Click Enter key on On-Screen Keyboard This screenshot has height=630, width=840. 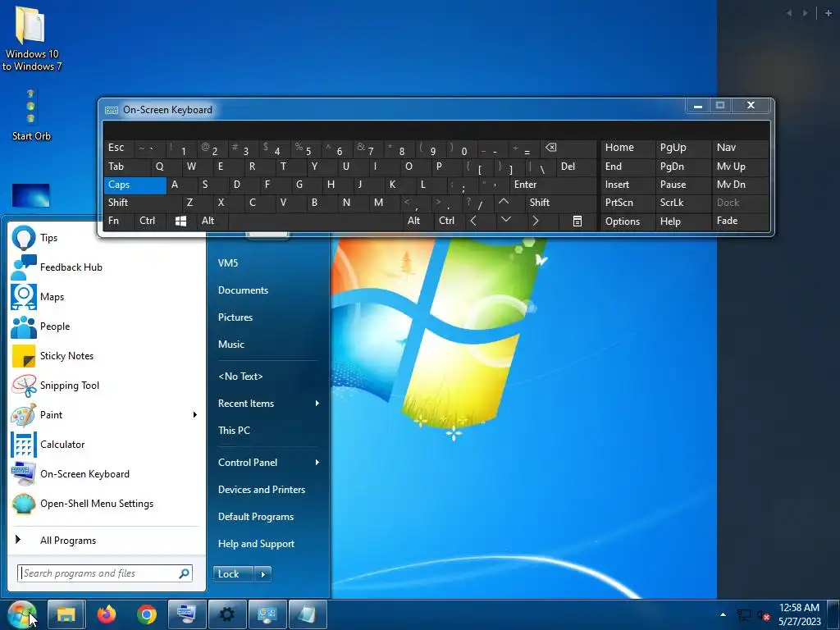[x=553, y=185]
